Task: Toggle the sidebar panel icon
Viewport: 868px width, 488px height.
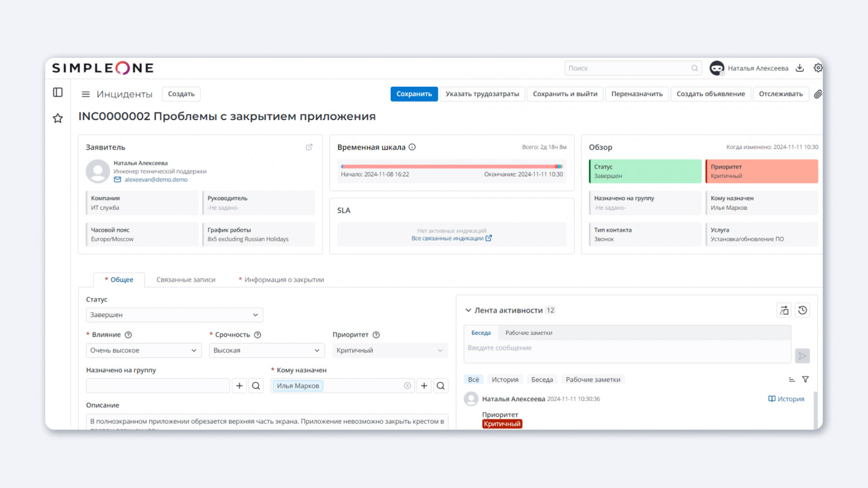Action: coord(58,92)
